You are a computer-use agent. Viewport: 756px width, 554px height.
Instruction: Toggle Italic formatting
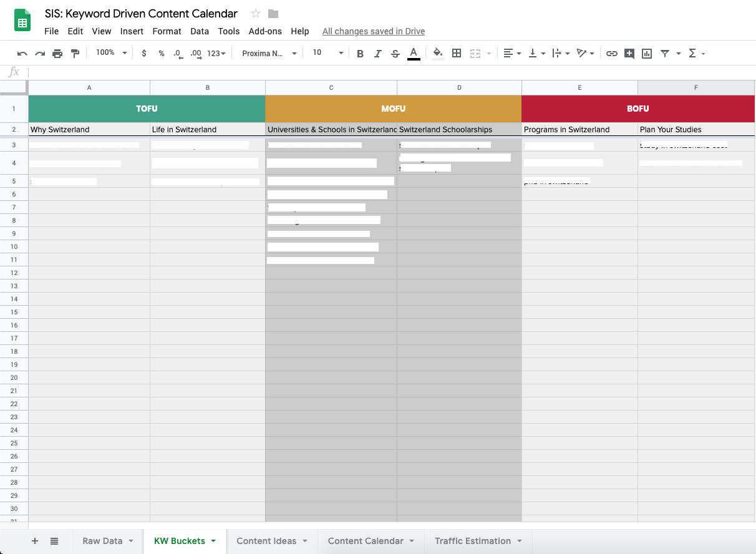click(x=377, y=54)
